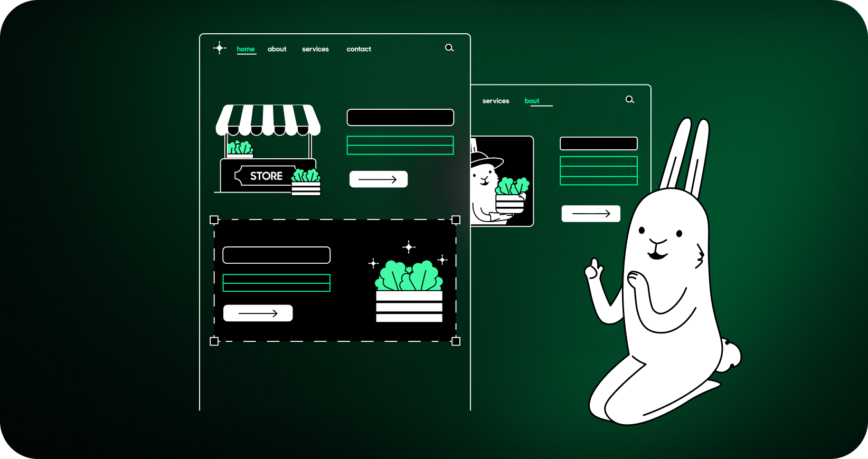Click the top-left selection handle

[214, 219]
